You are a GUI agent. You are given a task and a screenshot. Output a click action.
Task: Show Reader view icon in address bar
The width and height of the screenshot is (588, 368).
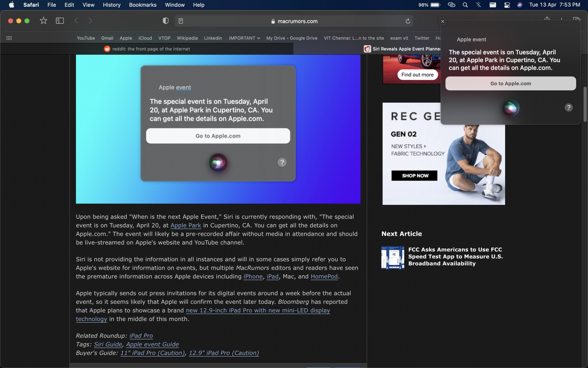[181, 21]
